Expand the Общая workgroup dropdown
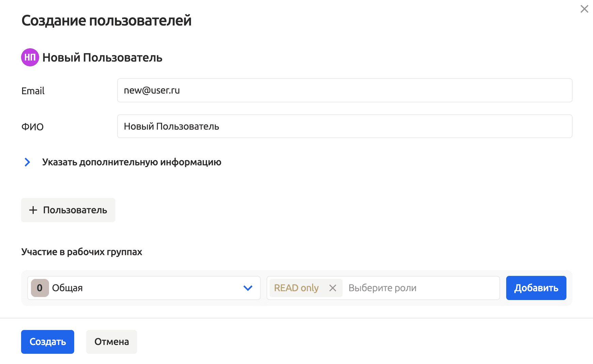 click(x=247, y=288)
